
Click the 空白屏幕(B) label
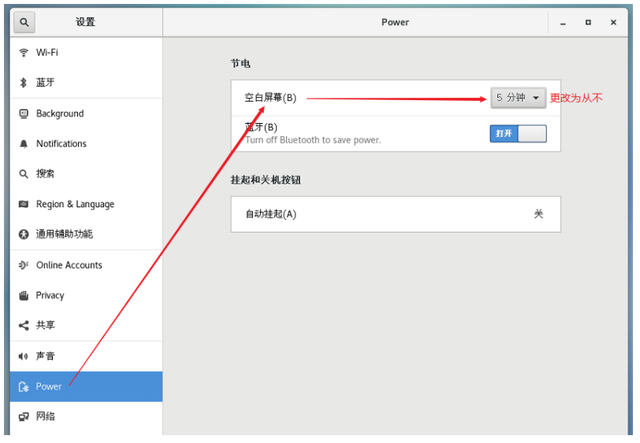[x=270, y=98]
